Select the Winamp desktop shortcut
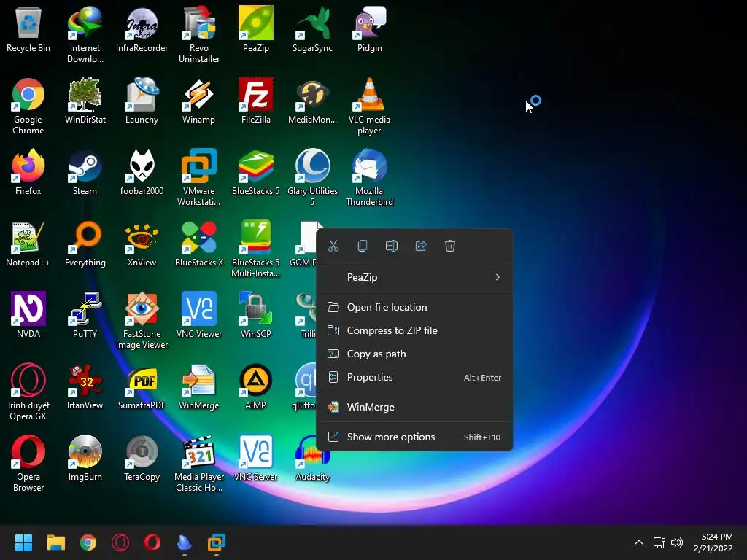Viewport: 747px width, 560px height. coord(198,101)
